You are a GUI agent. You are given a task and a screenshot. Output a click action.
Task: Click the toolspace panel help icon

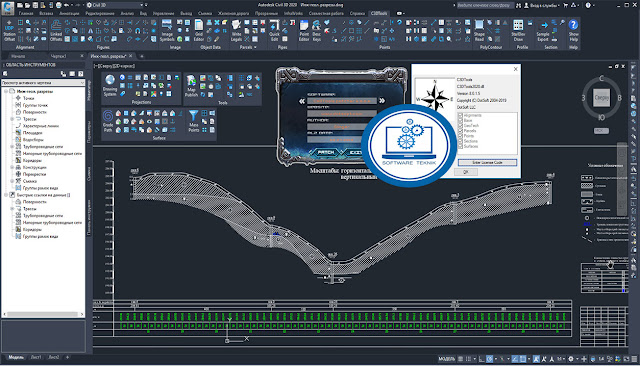tap(80, 73)
